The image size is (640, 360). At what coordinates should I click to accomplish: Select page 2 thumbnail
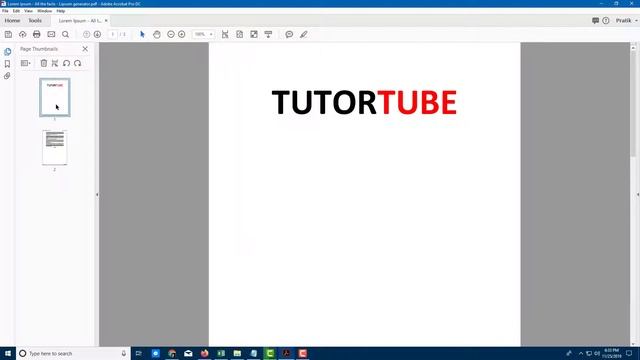point(55,147)
